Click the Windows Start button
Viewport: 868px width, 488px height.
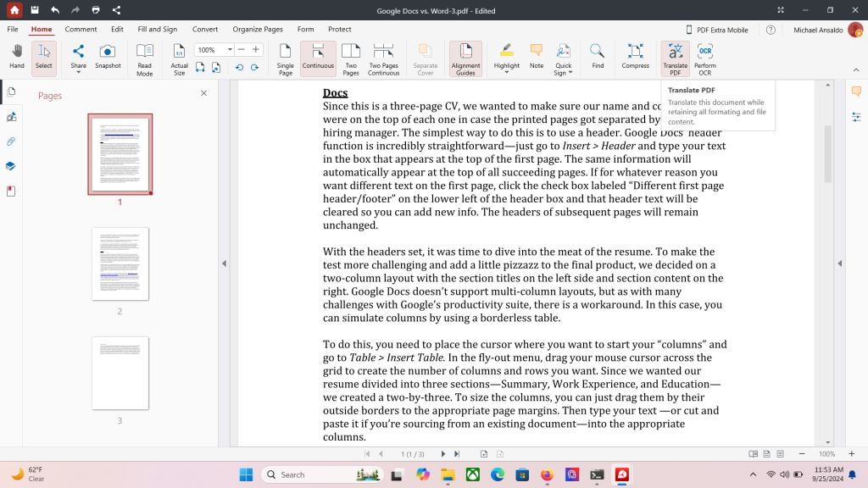coord(246,474)
